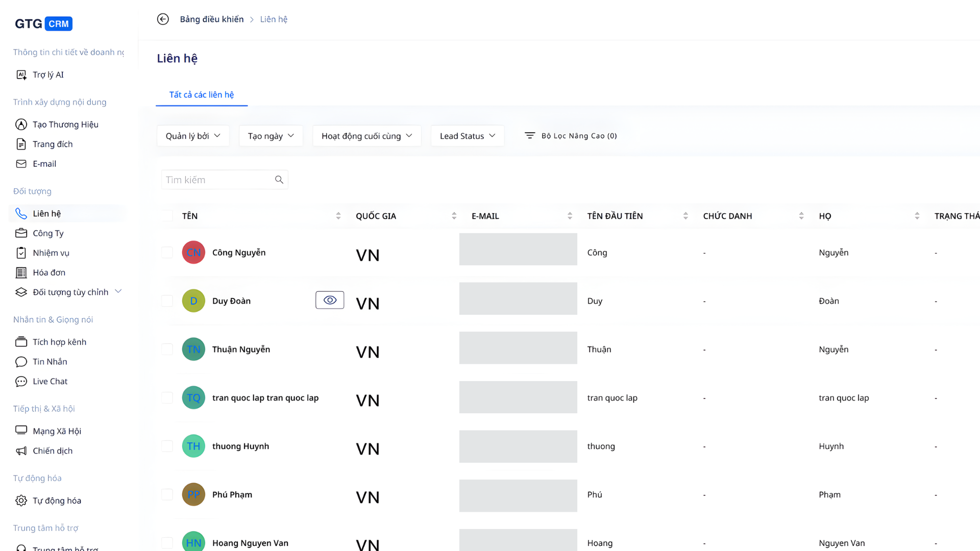Screen dimensions: 980x551
Task: Check the select-all checkbox in header
Action: coord(167,216)
